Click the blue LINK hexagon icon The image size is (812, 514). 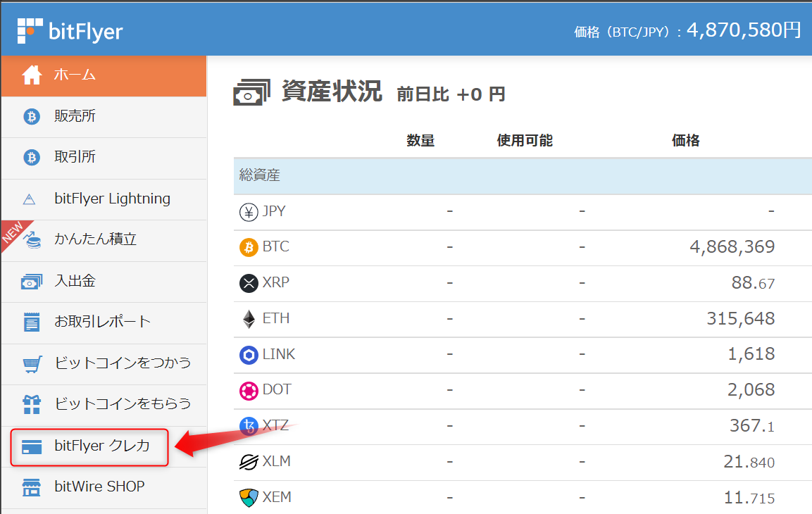click(249, 355)
